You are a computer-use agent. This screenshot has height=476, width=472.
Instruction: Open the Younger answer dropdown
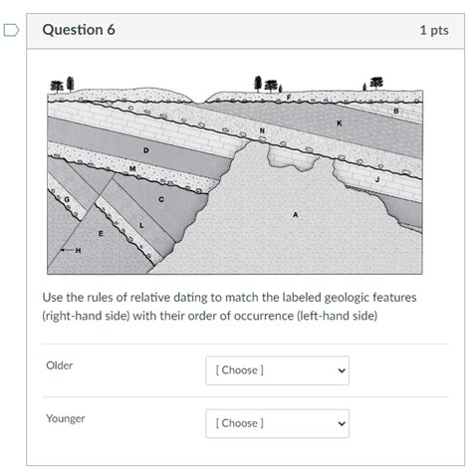pos(277,423)
